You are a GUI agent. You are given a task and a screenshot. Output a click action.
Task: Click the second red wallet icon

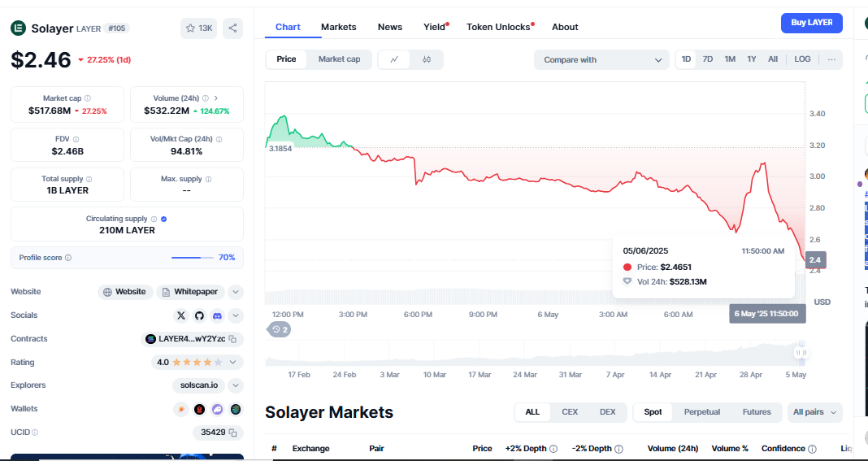pos(199,410)
